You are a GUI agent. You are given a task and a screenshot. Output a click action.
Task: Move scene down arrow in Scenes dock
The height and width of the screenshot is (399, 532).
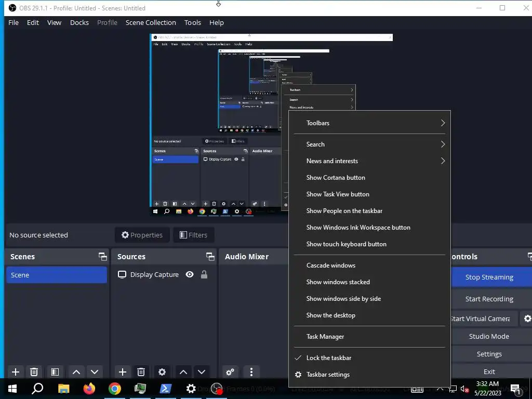click(95, 372)
